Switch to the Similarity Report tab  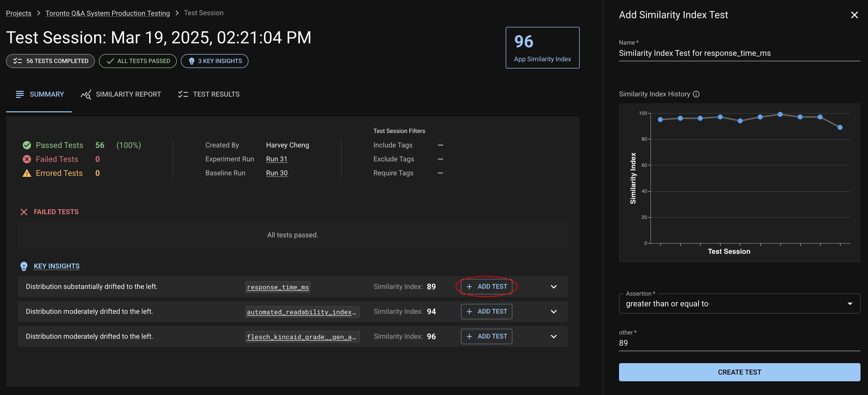tap(121, 94)
